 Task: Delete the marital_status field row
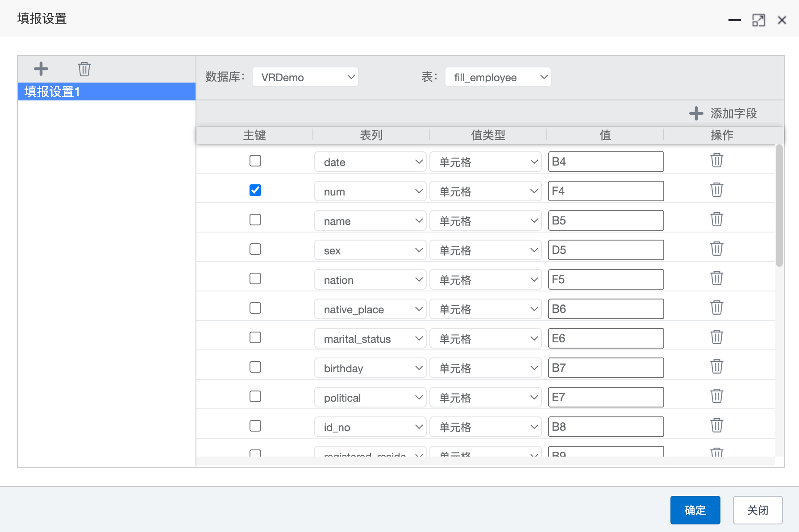717,337
